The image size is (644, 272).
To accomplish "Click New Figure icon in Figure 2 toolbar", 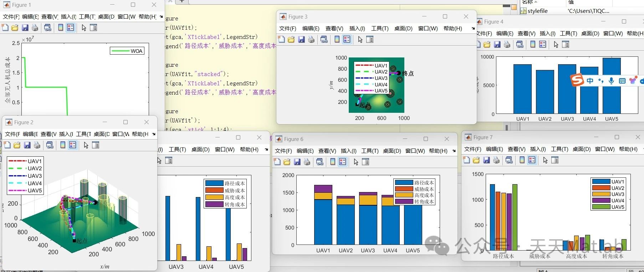I will coord(7,145).
